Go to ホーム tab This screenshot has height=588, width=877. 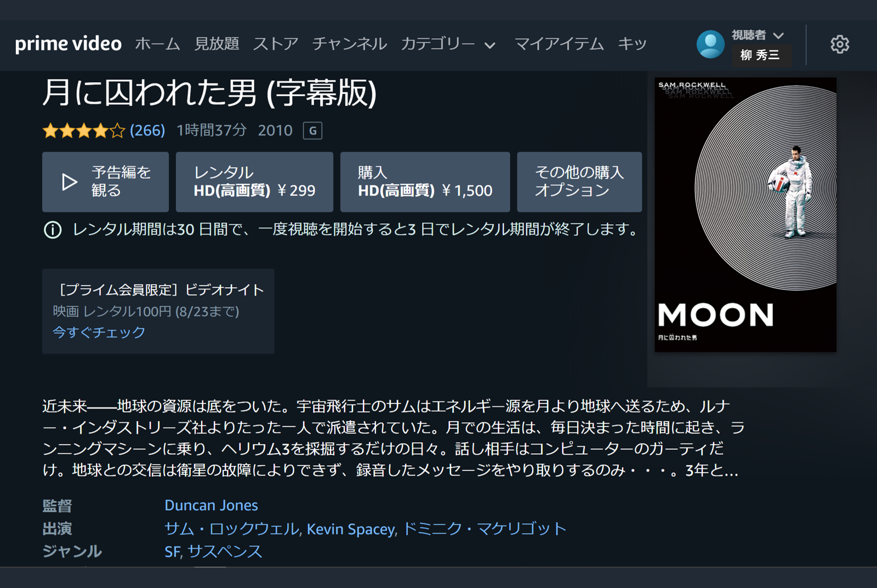[x=157, y=44]
